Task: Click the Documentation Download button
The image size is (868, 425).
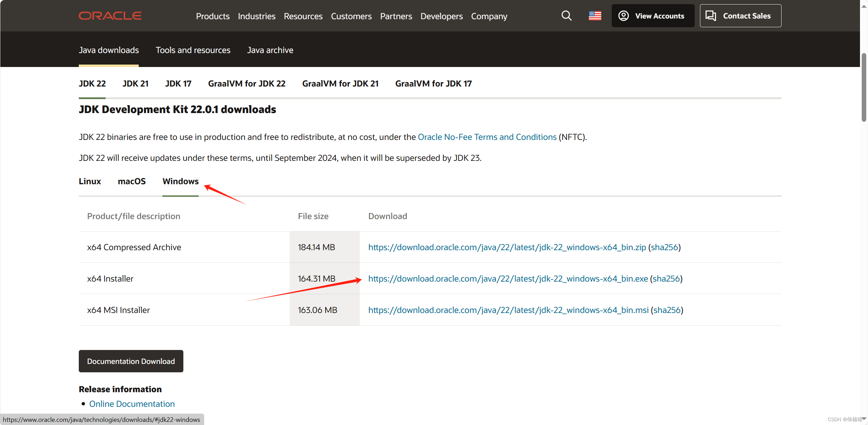Action: point(131,361)
